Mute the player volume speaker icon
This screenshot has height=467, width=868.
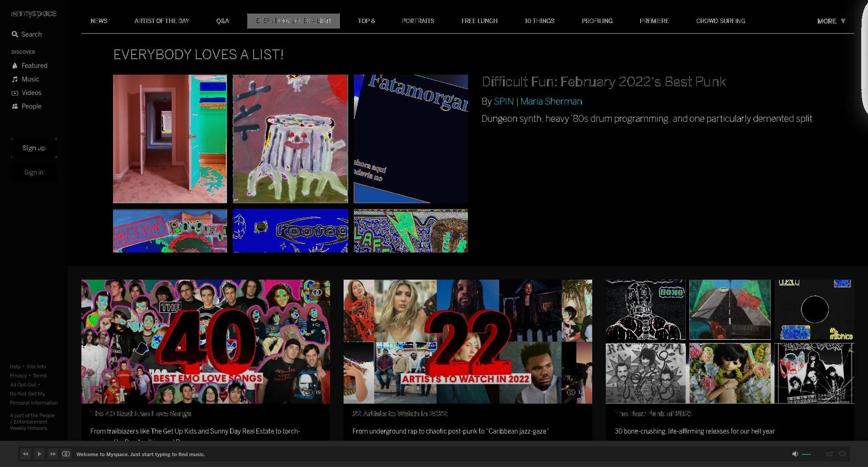795,454
